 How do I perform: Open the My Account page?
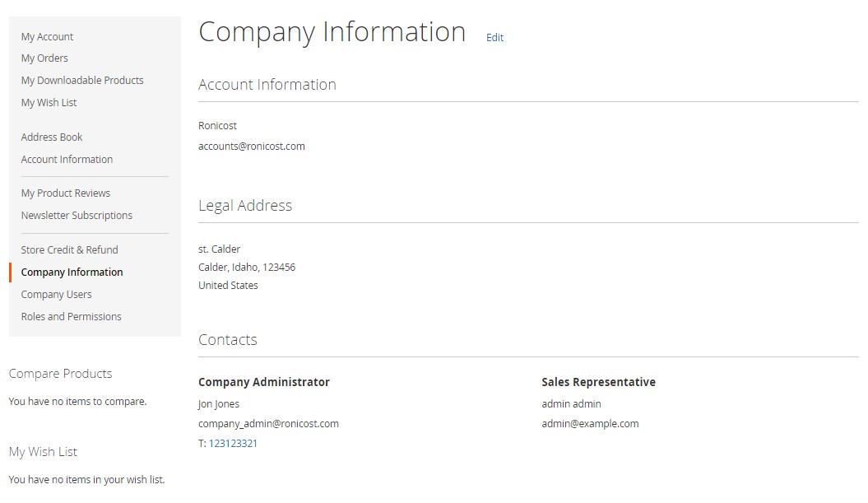(x=47, y=37)
